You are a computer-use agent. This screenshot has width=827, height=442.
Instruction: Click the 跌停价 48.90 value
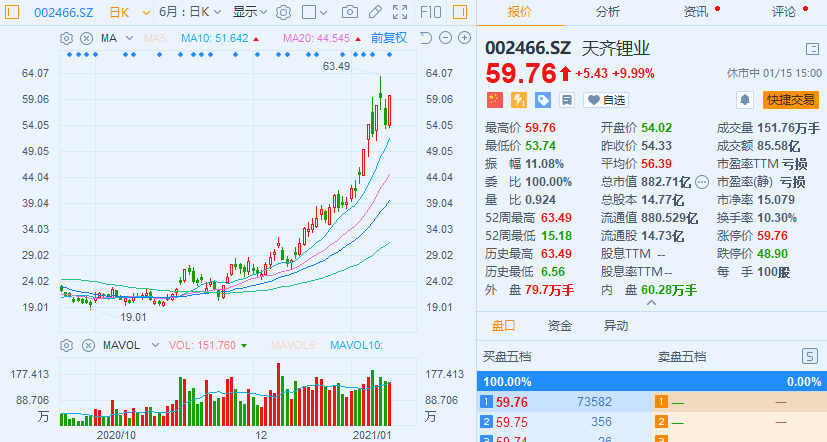[772, 254]
